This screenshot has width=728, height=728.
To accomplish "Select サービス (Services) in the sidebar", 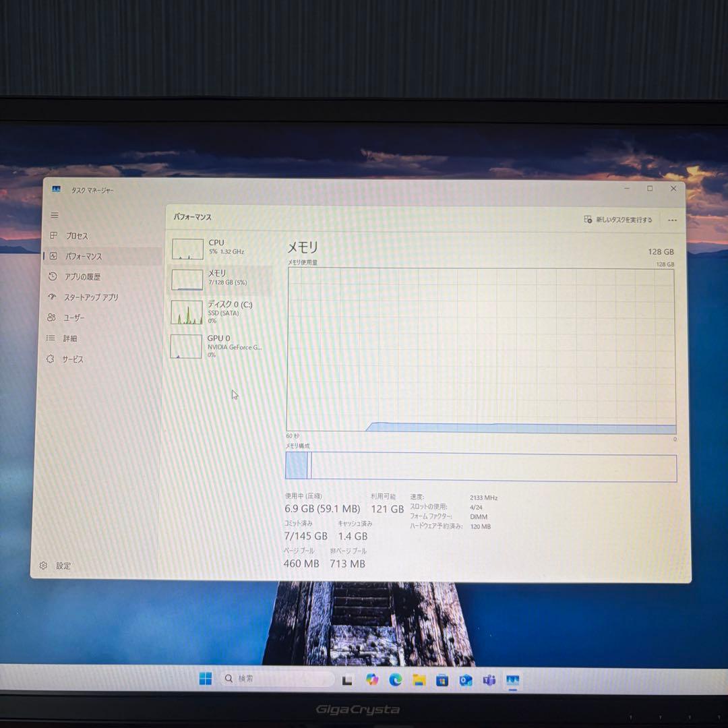I will 74,359.
